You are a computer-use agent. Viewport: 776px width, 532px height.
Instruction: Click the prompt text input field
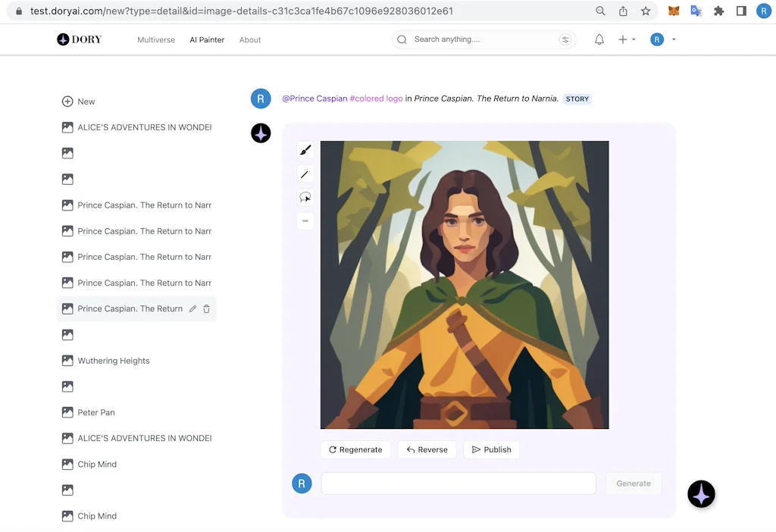point(458,483)
